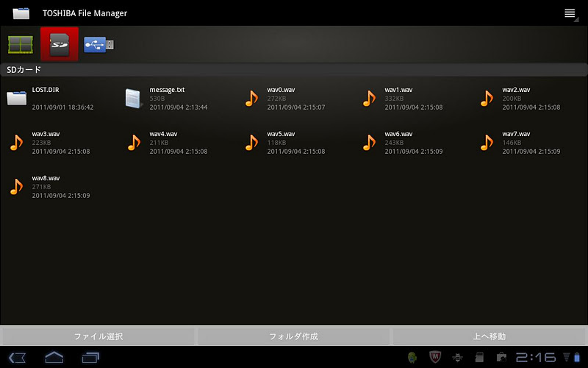
Task: Click the 272KB size label
Action: click(x=276, y=99)
